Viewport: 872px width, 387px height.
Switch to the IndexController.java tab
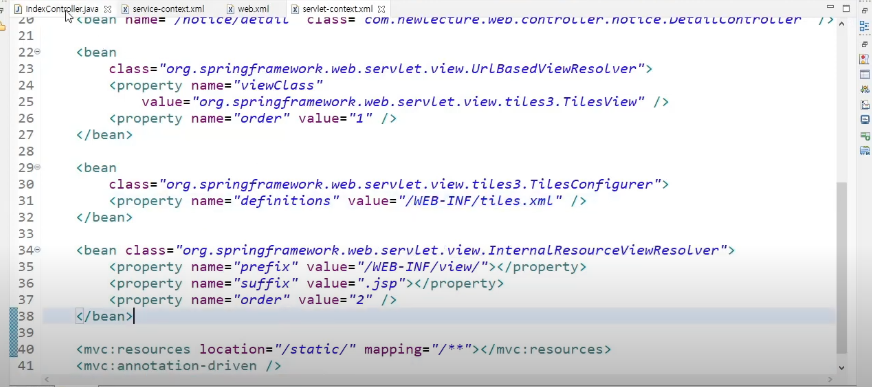tap(62, 9)
